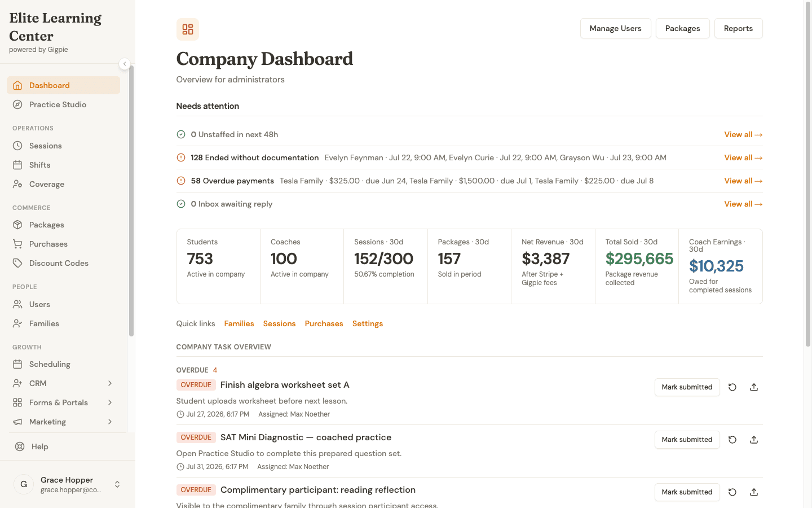Click the sidebar scrollbar
The height and width of the screenshot is (508, 812).
click(x=131, y=200)
